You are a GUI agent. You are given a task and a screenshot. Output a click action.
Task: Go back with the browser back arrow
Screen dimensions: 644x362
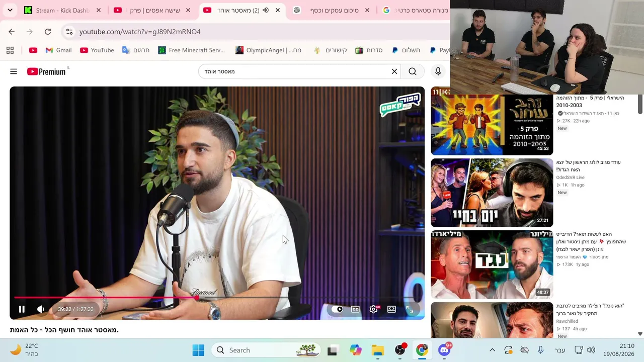(x=12, y=32)
